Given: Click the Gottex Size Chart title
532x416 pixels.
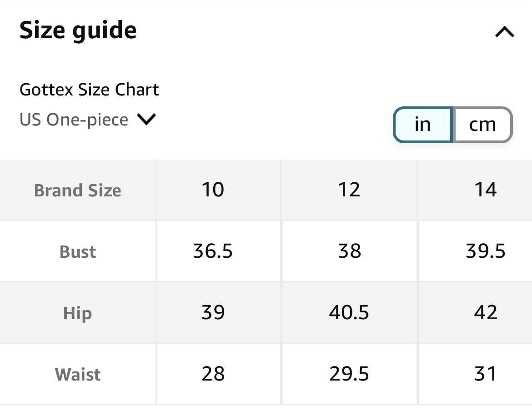Looking at the screenshot, I should (89, 90).
